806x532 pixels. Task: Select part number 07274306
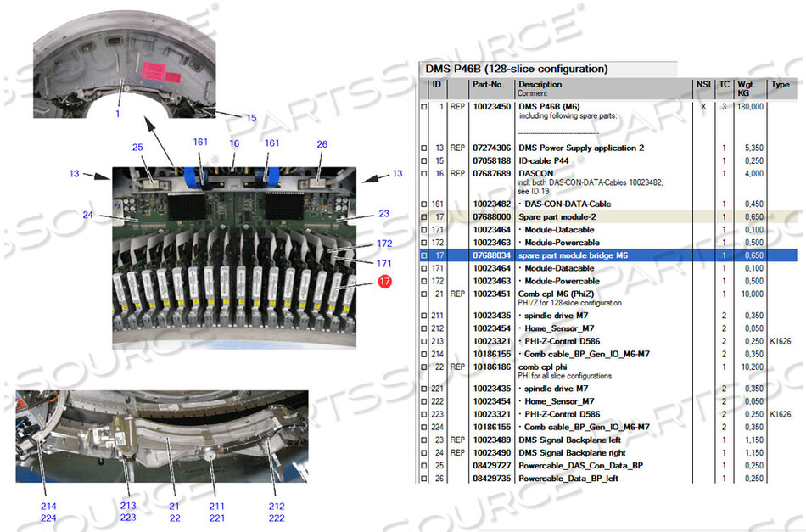click(x=492, y=148)
